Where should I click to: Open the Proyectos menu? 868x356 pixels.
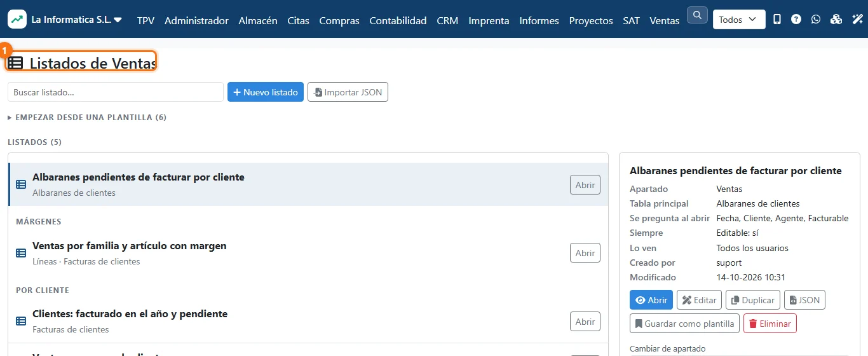pos(591,20)
